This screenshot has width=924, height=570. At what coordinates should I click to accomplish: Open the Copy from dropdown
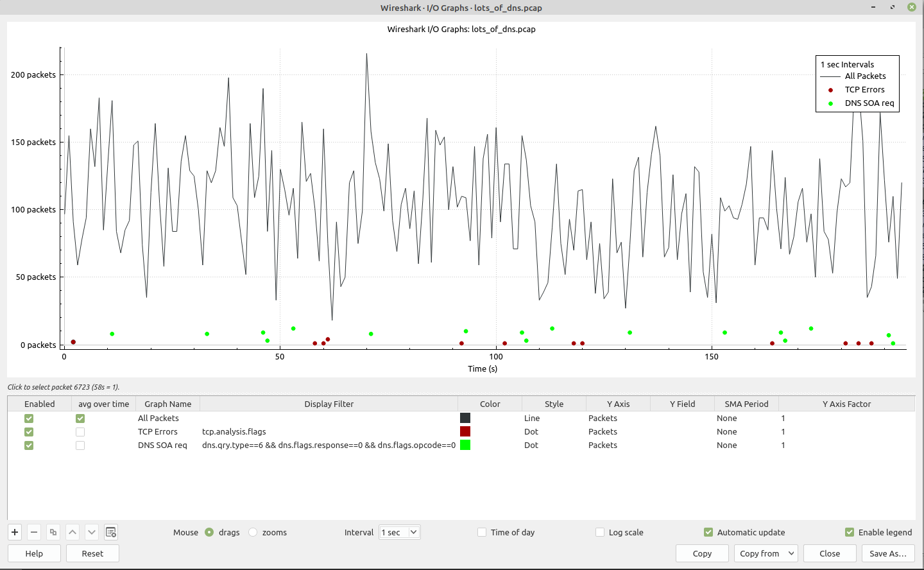[766, 553]
